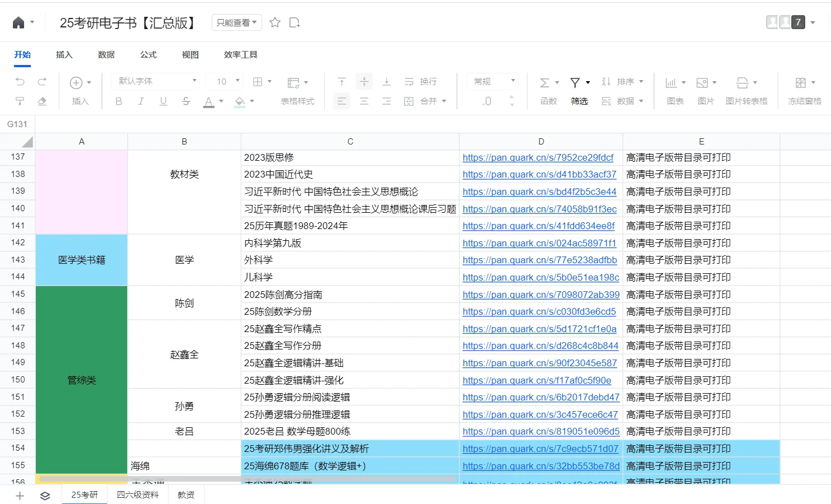Click the redo arrow icon
The height and width of the screenshot is (504, 831).
(42, 82)
